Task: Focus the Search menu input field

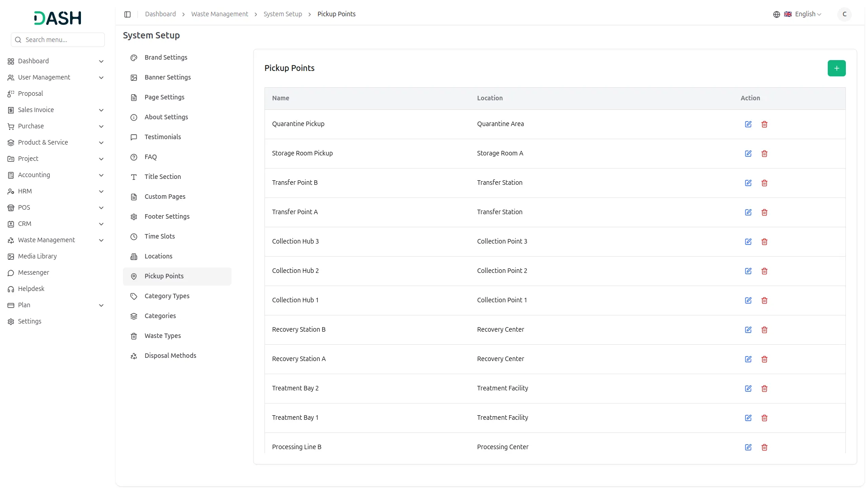Action: 62,40
